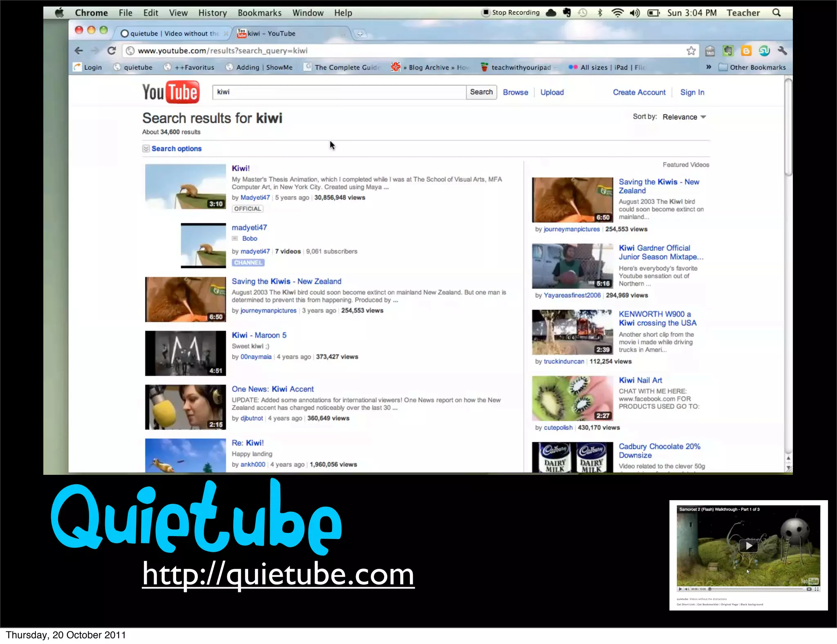This screenshot has width=837, height=644.
Task: Open the Other Bookmarks folder
Action: (752, 67)
